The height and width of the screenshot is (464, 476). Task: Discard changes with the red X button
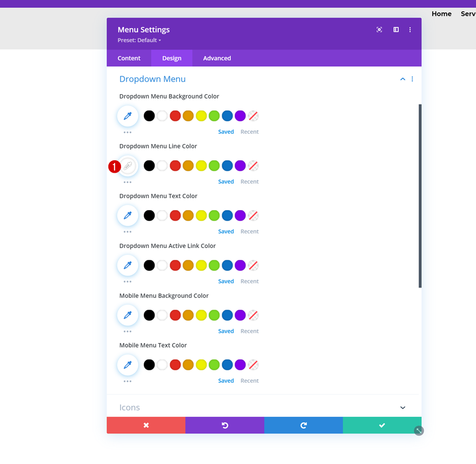[146, 425]
